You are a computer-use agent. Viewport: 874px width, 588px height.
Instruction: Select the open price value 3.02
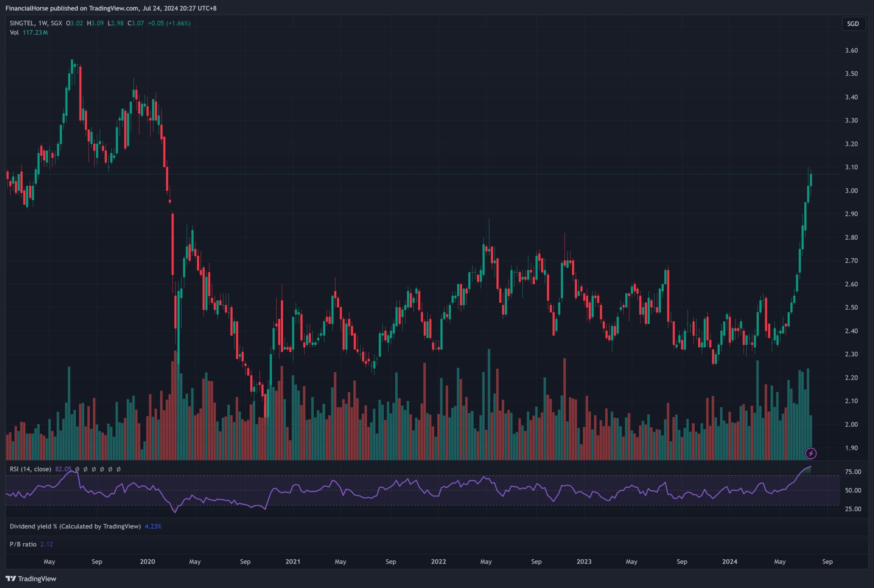tap(76, 23)
